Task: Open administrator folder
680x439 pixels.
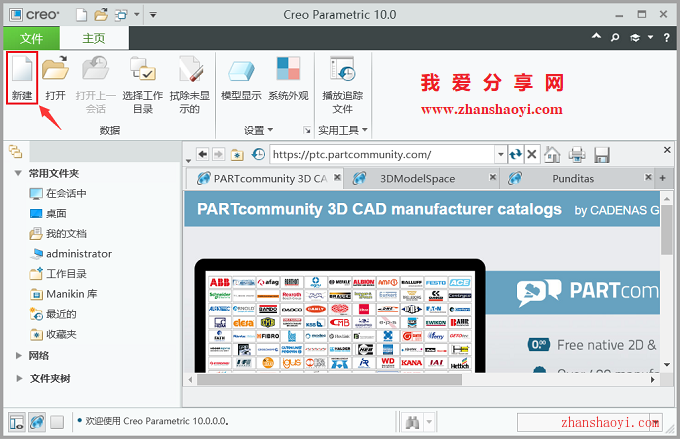Action: (71, 254)
